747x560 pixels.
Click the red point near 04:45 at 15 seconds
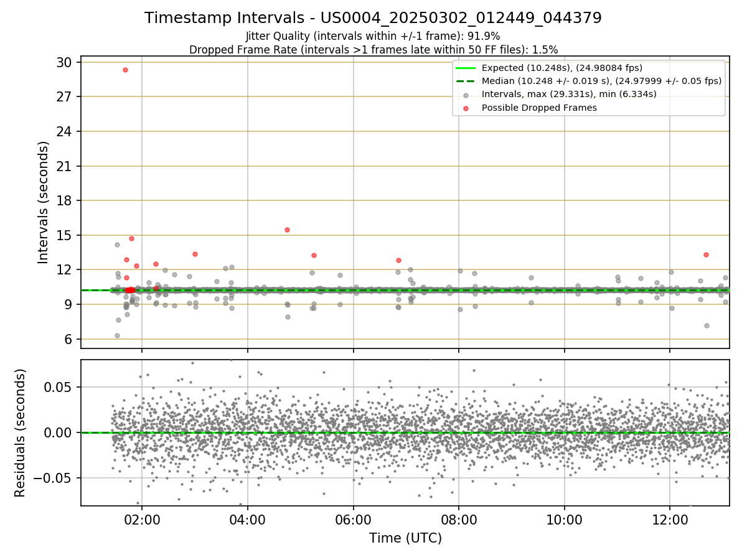pos(287,230)
